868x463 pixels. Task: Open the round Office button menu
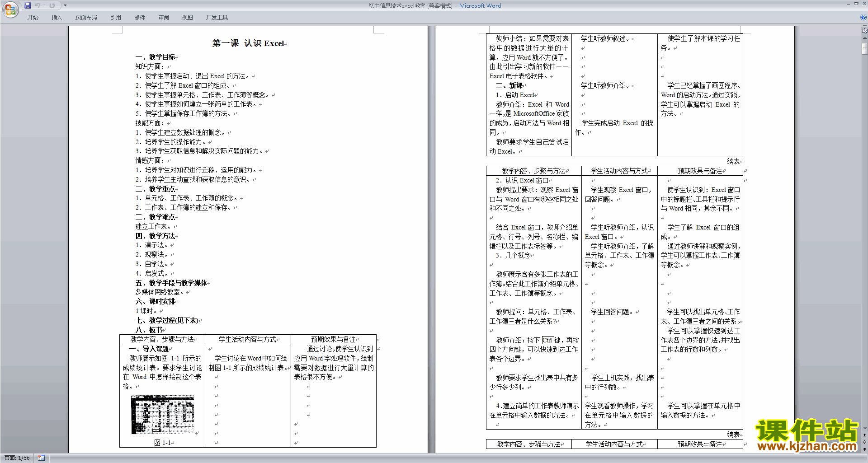10,9
